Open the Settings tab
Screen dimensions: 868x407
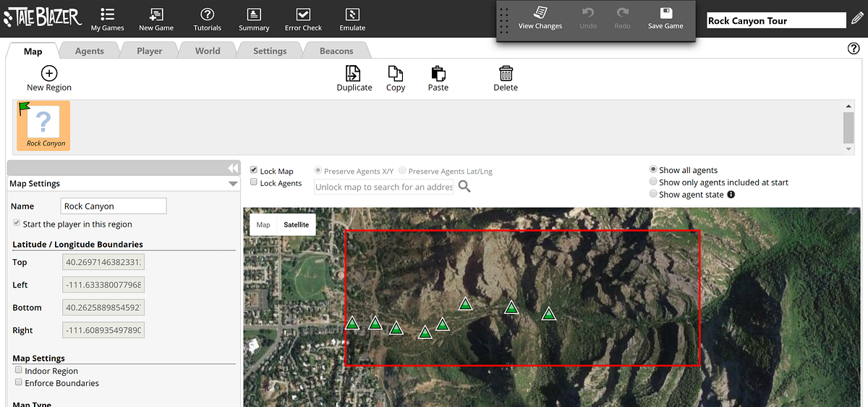point(270,51)
